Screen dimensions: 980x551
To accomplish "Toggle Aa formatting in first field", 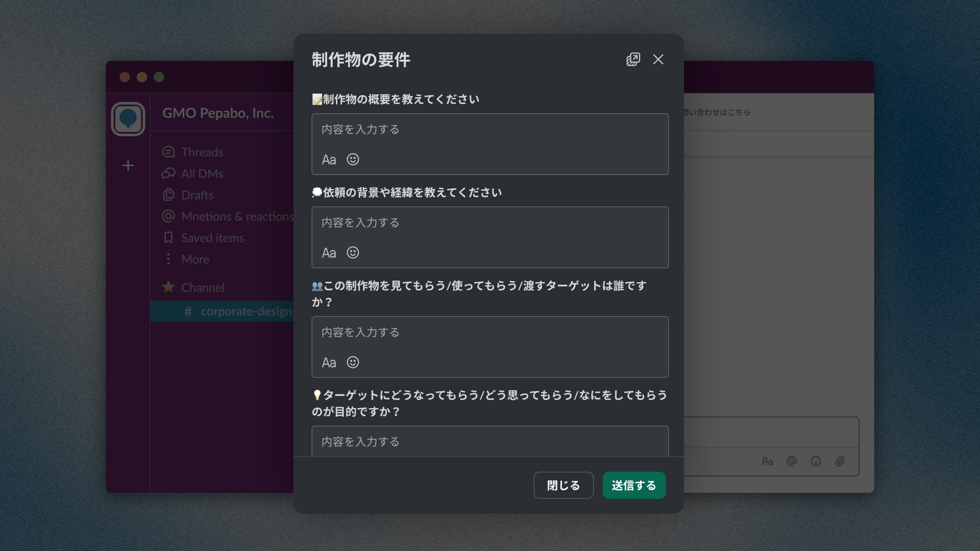I will point(329,160).
